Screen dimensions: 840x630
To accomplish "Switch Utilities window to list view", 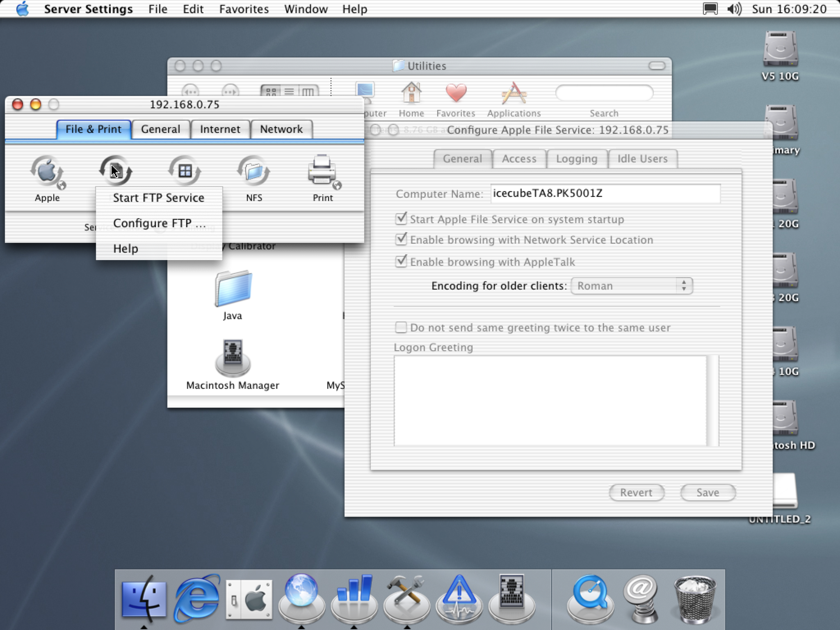I will pyautogui.click(x=290, y=91).
